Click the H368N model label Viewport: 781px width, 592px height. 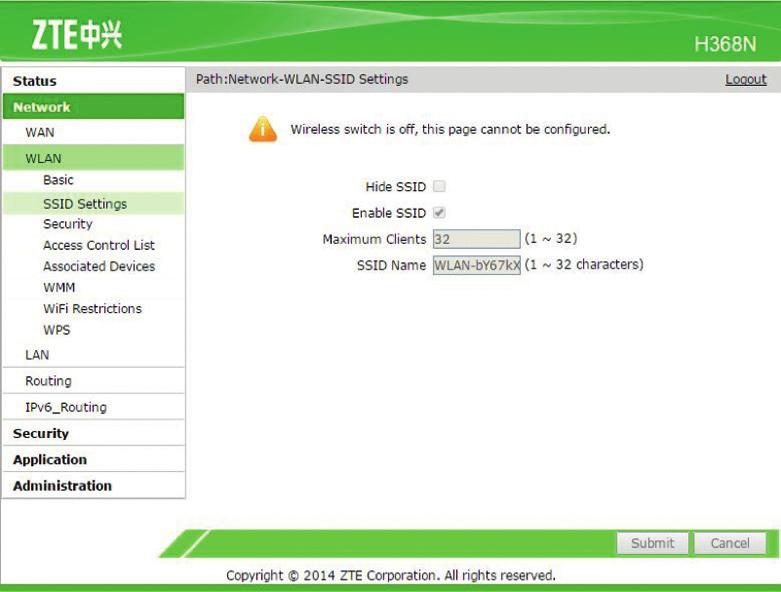[725, 44]
